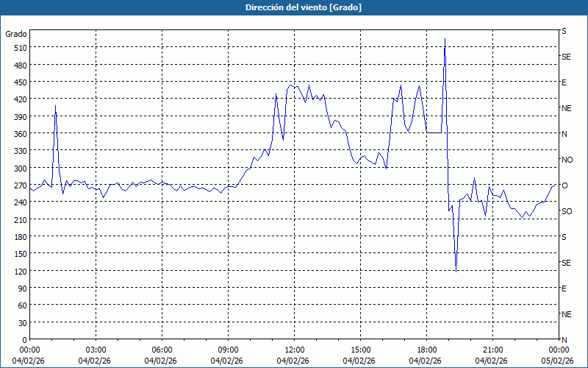Choose the O compass label on right axis

[564, 185]
